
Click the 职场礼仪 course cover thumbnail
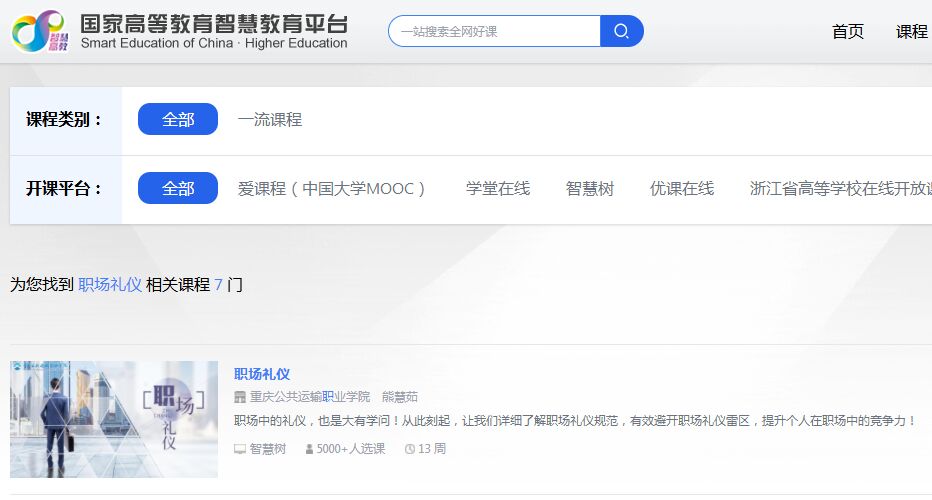pos(114,419)
